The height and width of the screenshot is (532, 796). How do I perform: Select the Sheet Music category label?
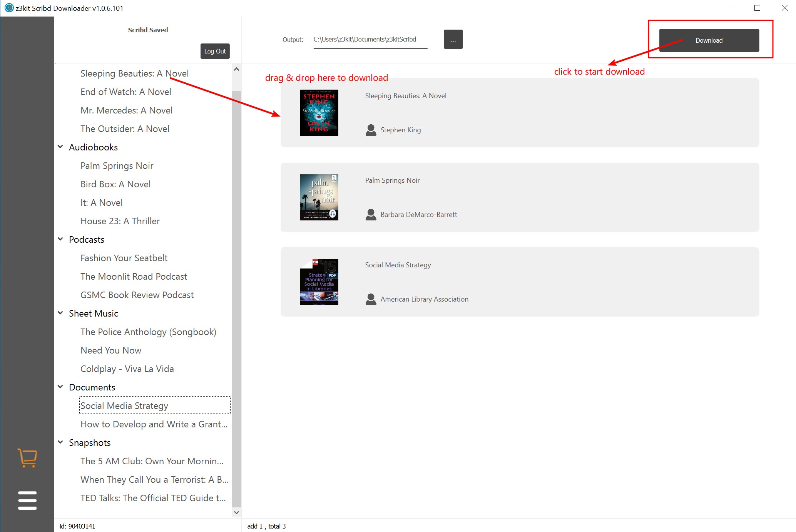tap(94, 314)
